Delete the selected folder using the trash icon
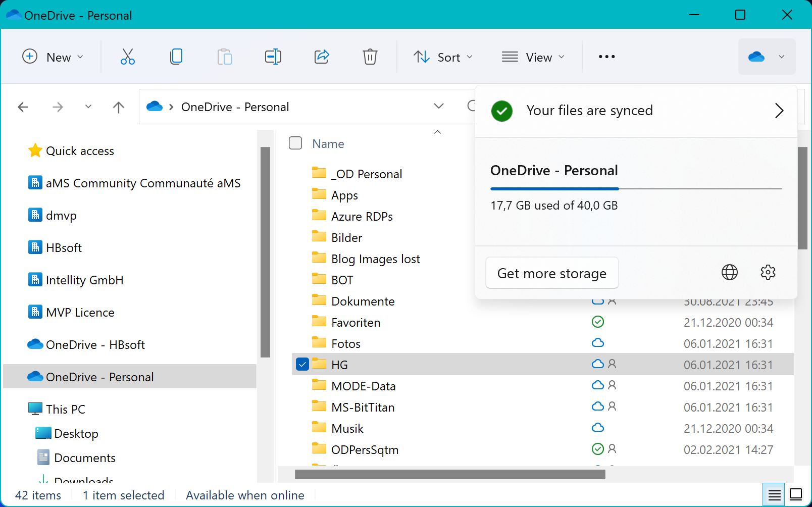The height and width of the screenshot is (507, 812). pos(370,57)
